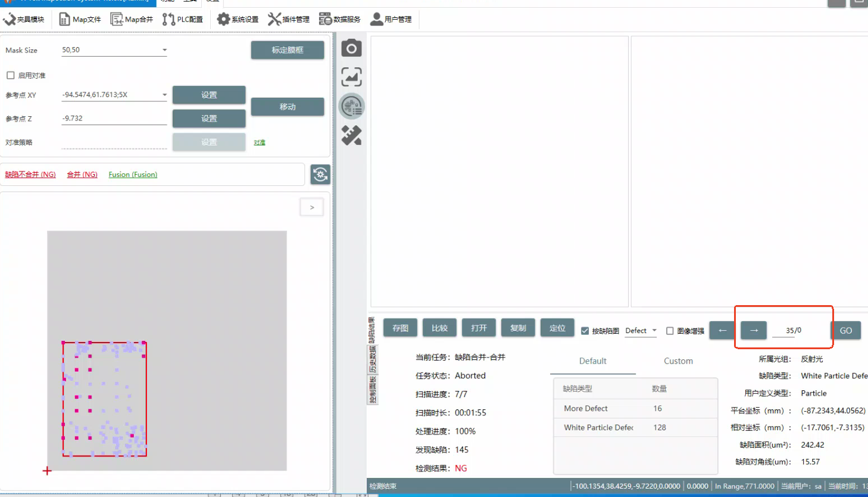This screenshot has width=868, height=497.
Task: Click the camera capture icon
Action: pyautogui.click(x=351, y=48)
